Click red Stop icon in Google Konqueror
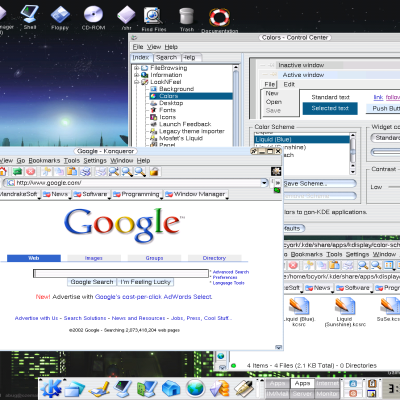The width and height of the screenshot is (400, 400). 31,172
